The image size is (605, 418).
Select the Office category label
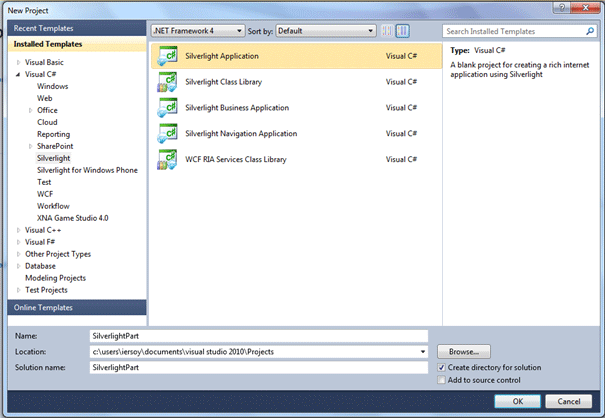click(x=47, y=110)
